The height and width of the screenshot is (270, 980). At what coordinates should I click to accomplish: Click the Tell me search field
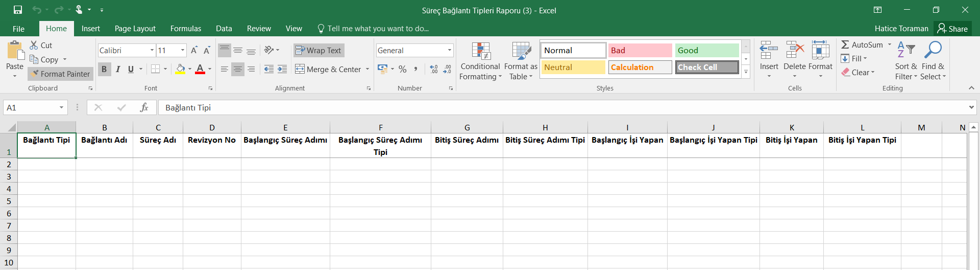pos(378,29)
